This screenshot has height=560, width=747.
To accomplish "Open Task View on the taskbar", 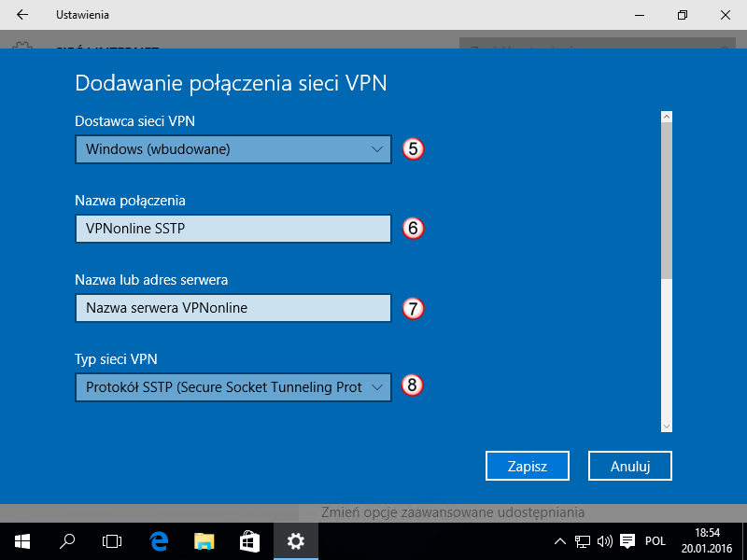I will pyautogui.click(x=112, y=541).
